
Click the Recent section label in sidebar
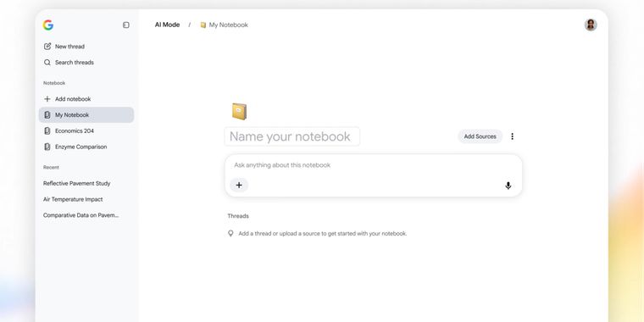click(51, 168)
